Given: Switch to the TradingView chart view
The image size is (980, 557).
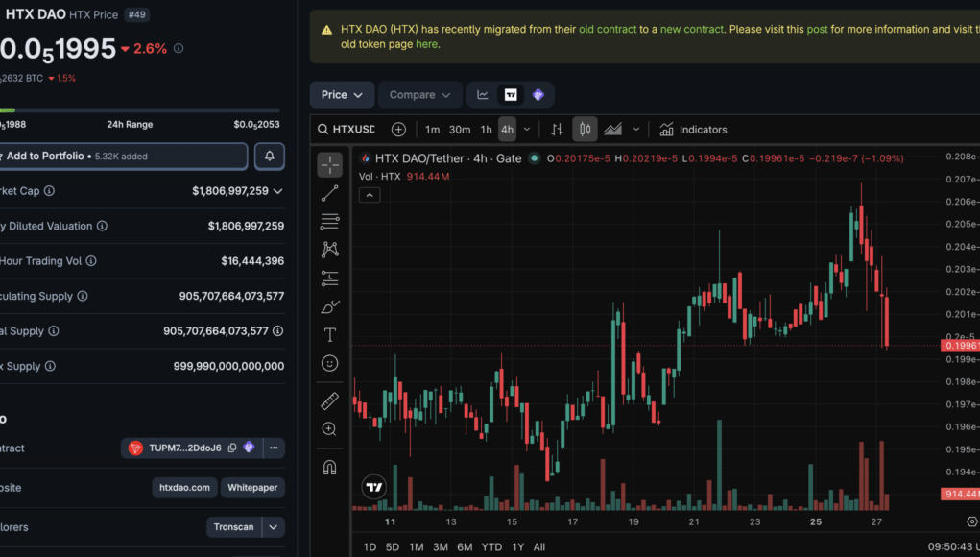Looking at the screenshot, I should point(511,94).
